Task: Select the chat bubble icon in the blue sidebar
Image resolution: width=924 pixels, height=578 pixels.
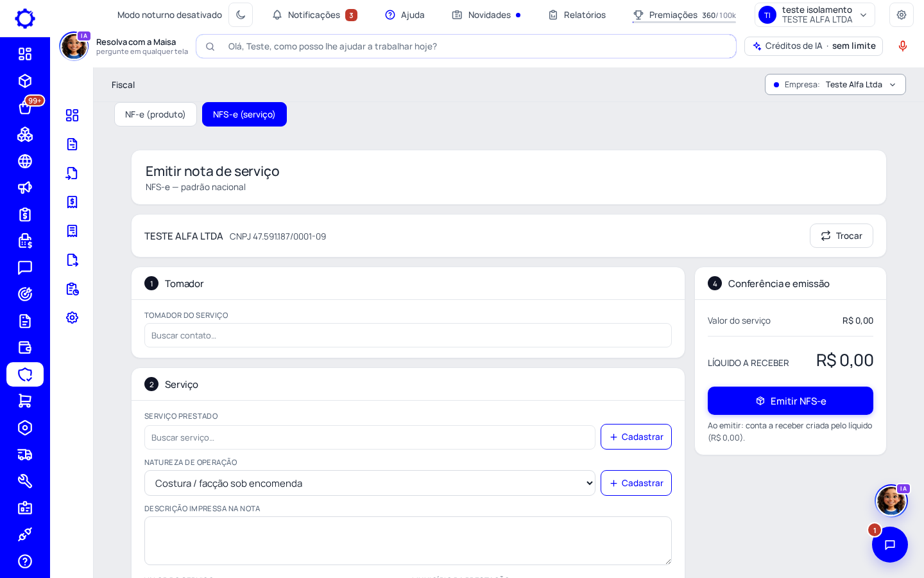Action: point(25,268)
